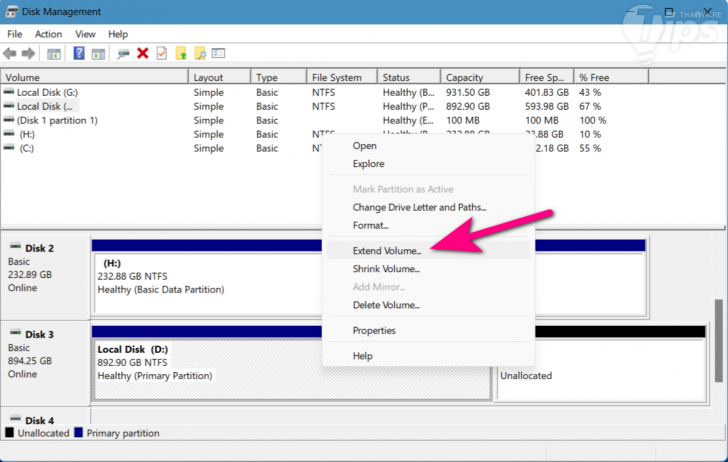The image size is (728, 462).
Task: Toggle the Show/Hide Action Pane toolbar icon
Action: pos(98,54)
